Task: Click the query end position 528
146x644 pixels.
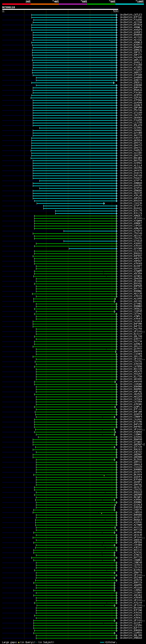Action: (115, 11)
